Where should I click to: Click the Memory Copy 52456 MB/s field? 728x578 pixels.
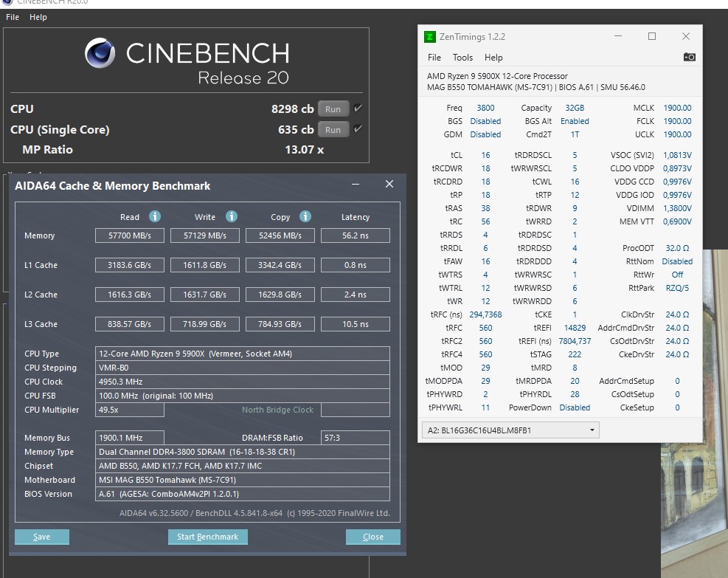280,235
